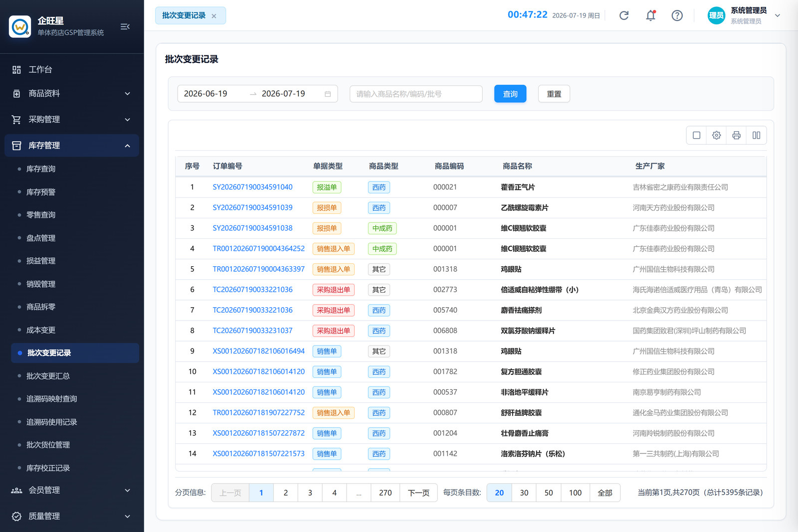This screenshot has height=532, width=798.
Task: Open the notification bell
Action: point(651,15)
